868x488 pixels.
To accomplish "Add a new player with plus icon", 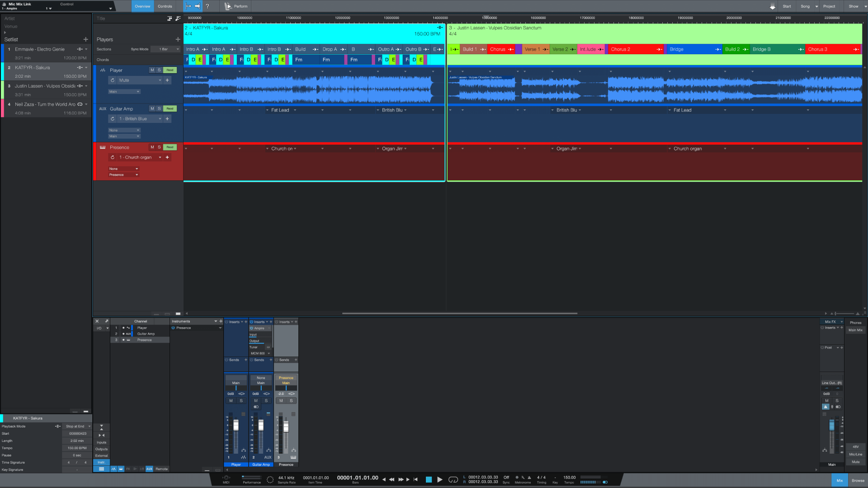I will tap(178, 40).
